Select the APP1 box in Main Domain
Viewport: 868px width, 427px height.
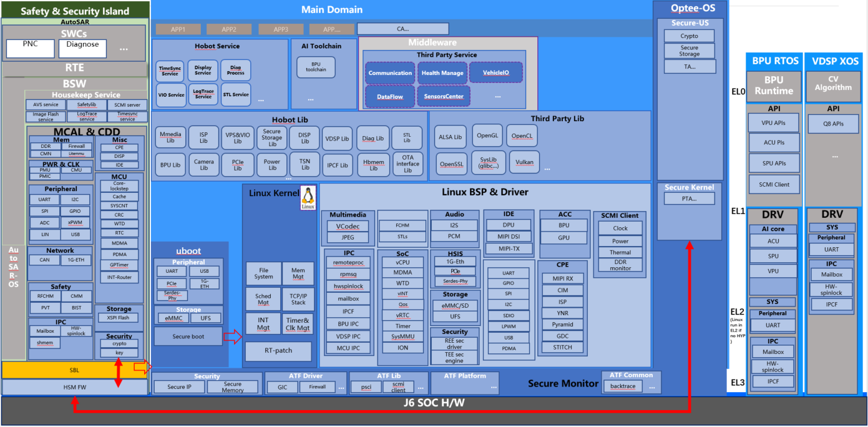tap(178, 29)
